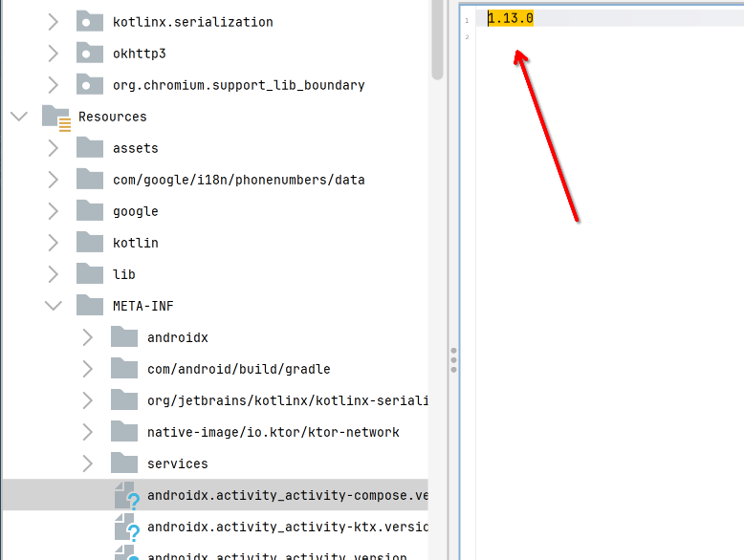Expand the okhttp3 package node
This screenshot has height=560, width=744.
coord(54,54)
